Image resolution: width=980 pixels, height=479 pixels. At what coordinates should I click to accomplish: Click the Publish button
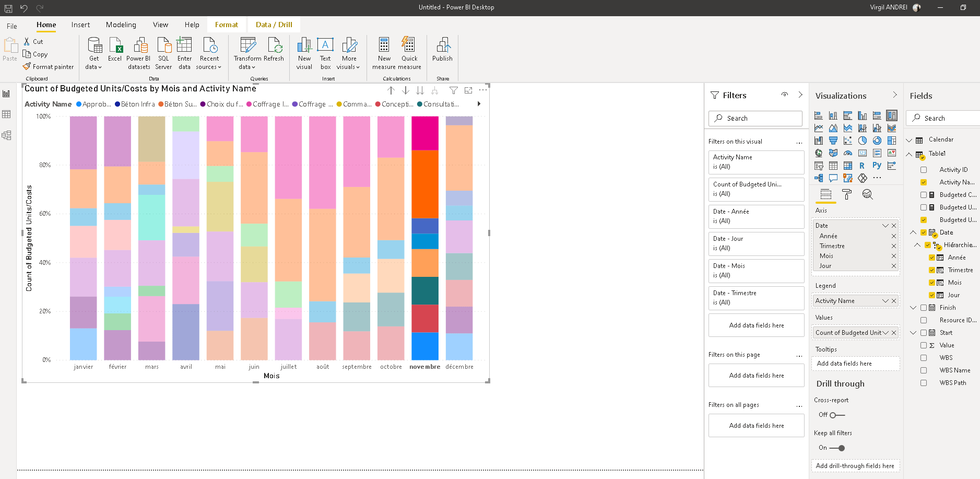[x=442, y=52]
